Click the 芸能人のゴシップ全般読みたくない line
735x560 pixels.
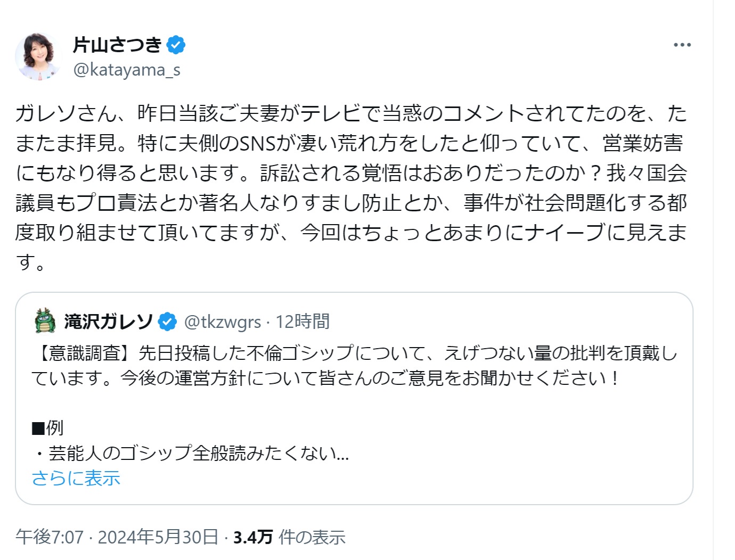[192, 453]
